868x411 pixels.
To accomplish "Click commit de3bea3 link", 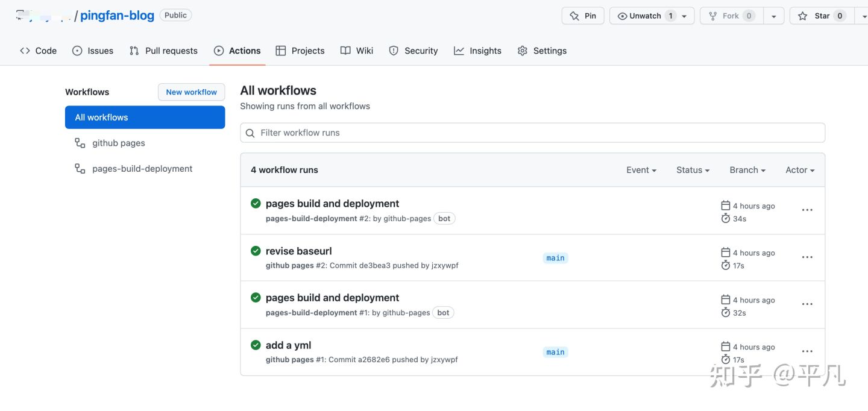I will tap(374, 266).
